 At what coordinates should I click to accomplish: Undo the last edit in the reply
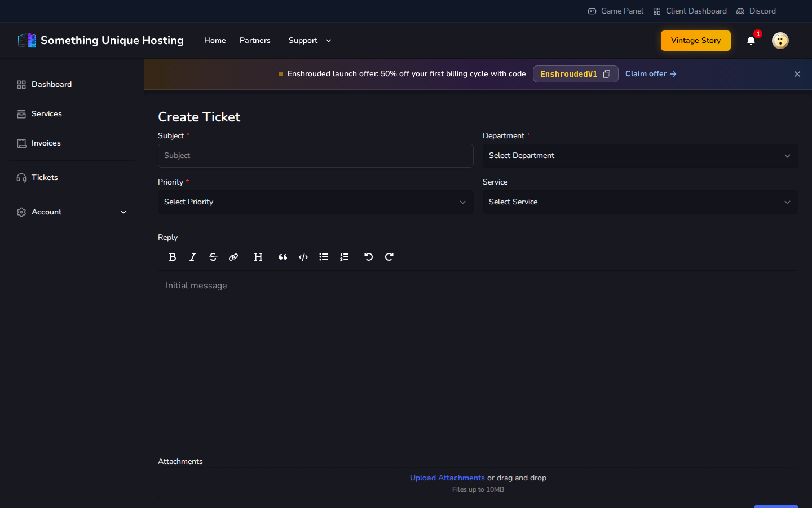[x=369, y=257]
